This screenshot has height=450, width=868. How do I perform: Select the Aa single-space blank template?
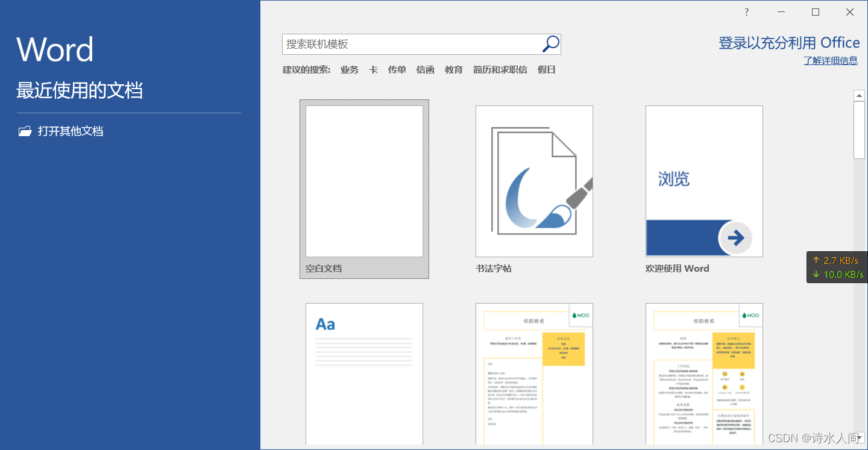[364, 373]
